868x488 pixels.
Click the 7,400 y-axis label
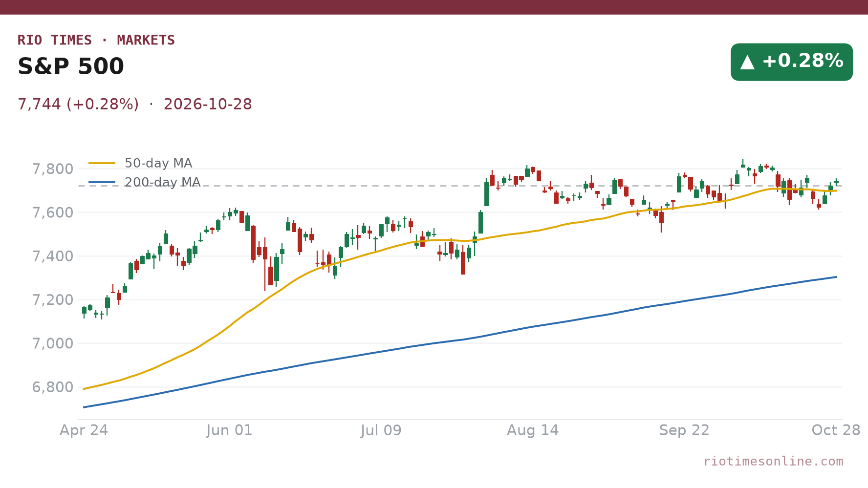(x=52, y=256)
